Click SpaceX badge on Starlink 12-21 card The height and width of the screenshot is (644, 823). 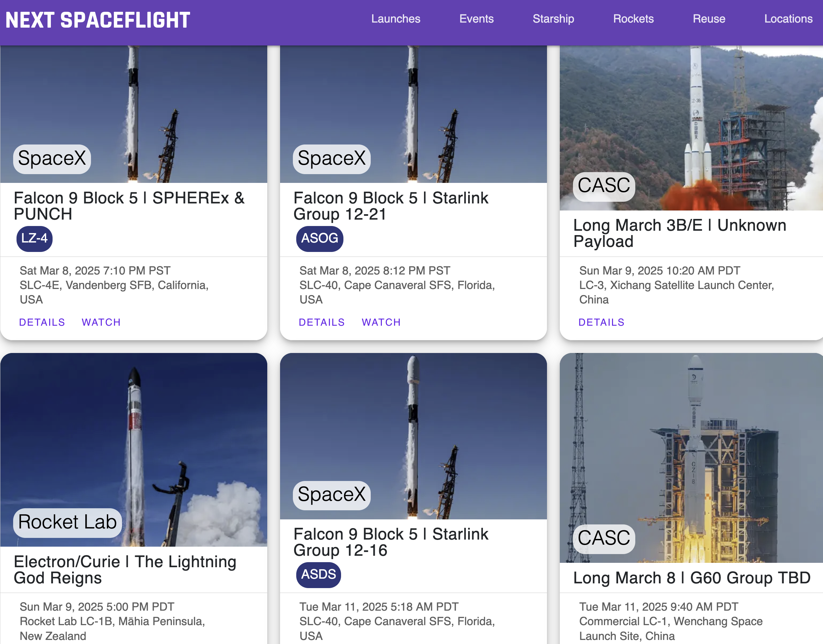pyautogui.click(x=332, y=159)
